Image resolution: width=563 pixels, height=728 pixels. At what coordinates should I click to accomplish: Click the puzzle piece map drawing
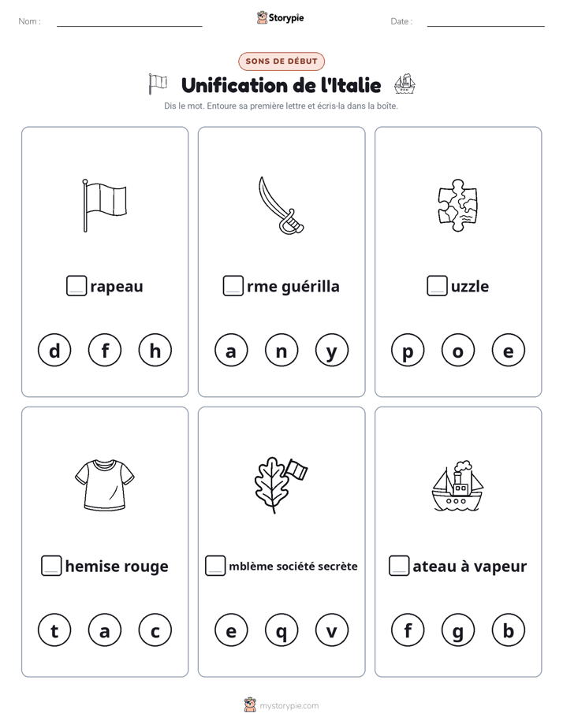click(x=457, y=205)
